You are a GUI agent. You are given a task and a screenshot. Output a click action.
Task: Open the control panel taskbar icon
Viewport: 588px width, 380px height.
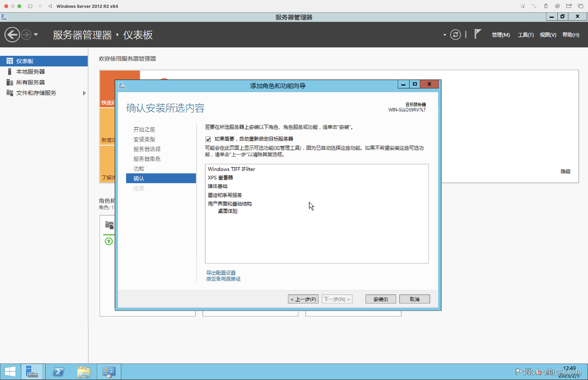click(x=109, y=372)
